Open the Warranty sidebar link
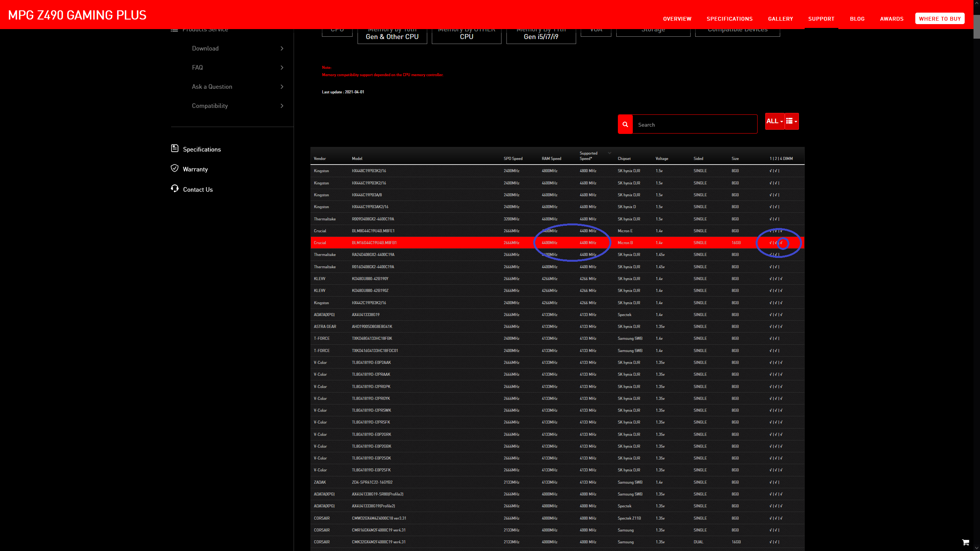The width and height of the screenshot is (980, 551). (x=195, y=169)
